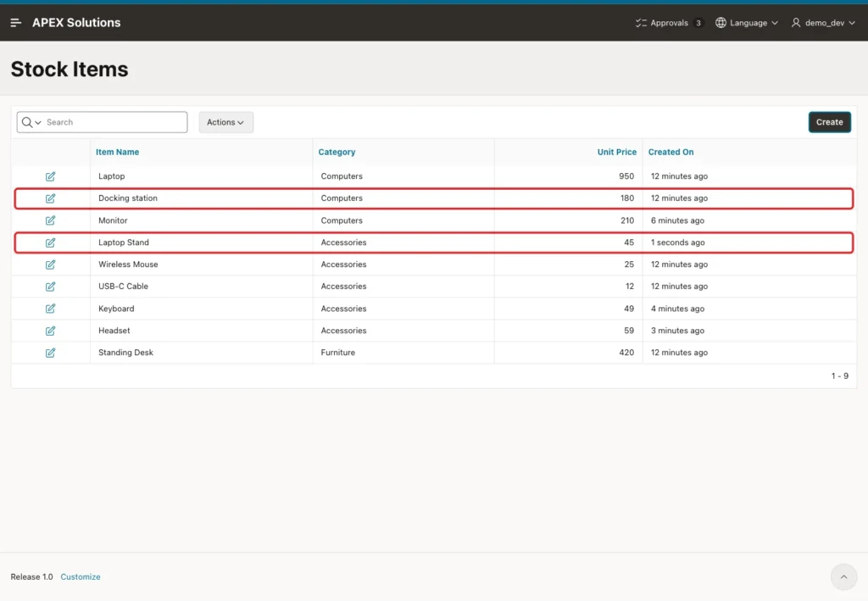Click the Unit Price column header

tap(617, 152)
